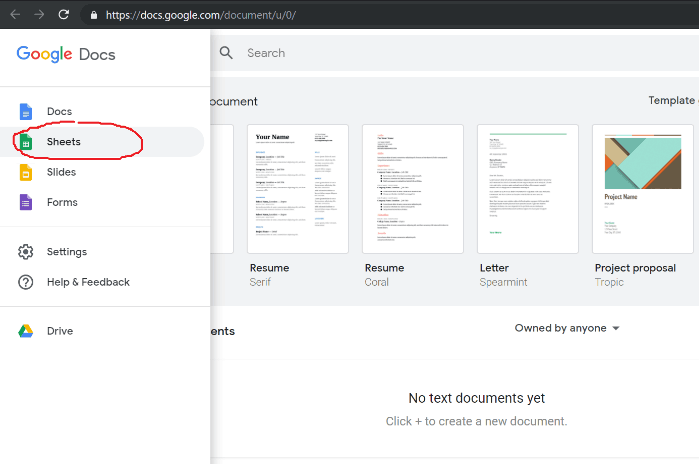Click the Google Docs logo
This screenshot has height=464, width=699.
tap(66, 54)
